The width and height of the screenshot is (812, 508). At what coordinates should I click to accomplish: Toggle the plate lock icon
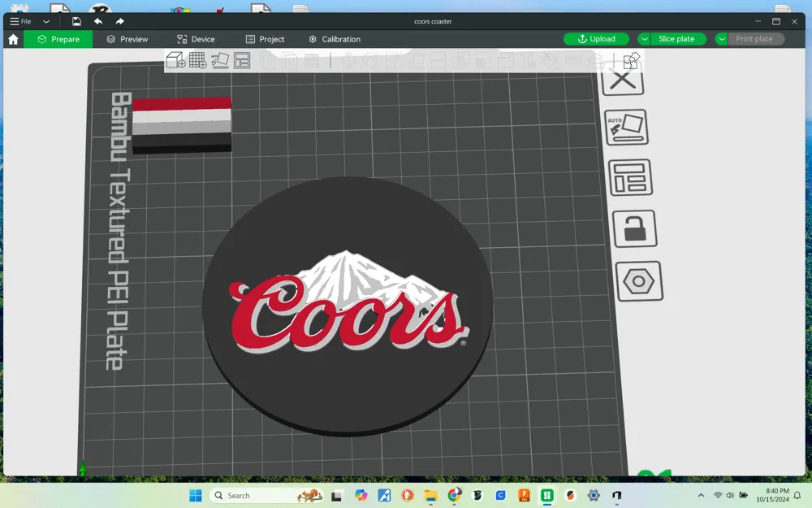(x=635, y=228)
